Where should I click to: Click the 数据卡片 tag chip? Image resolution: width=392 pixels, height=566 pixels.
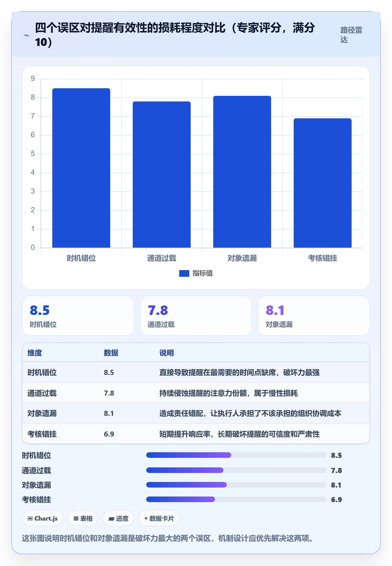coord(159,518)
